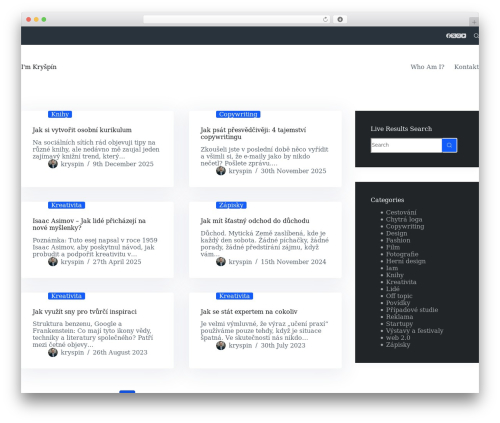The width and height of the screenshot is (500, 423).
Task: Click the date 30th July 2023
Action: [x=283, y=346]
